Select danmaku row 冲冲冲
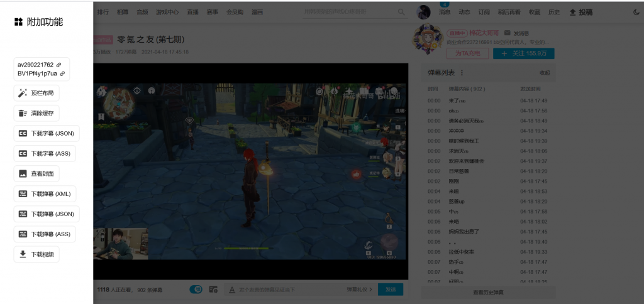 coord(488,131)
